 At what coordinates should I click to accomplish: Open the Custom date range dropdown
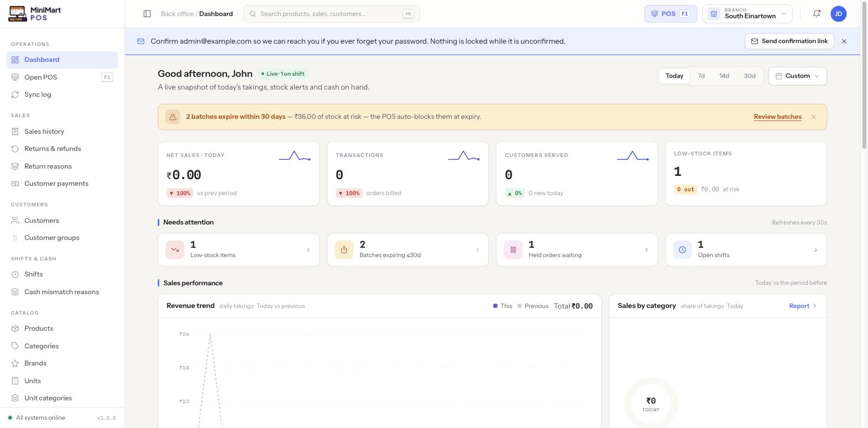[798, 76]
